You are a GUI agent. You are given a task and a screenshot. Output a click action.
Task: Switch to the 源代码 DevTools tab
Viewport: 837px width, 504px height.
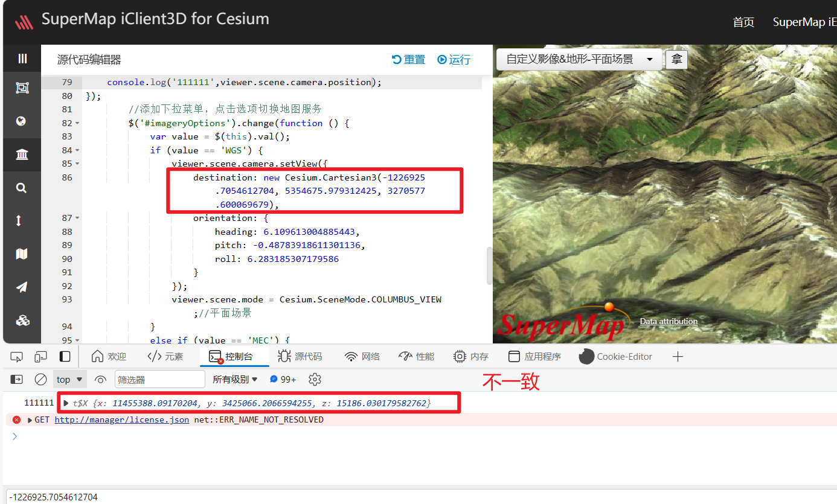click(300, 357)
